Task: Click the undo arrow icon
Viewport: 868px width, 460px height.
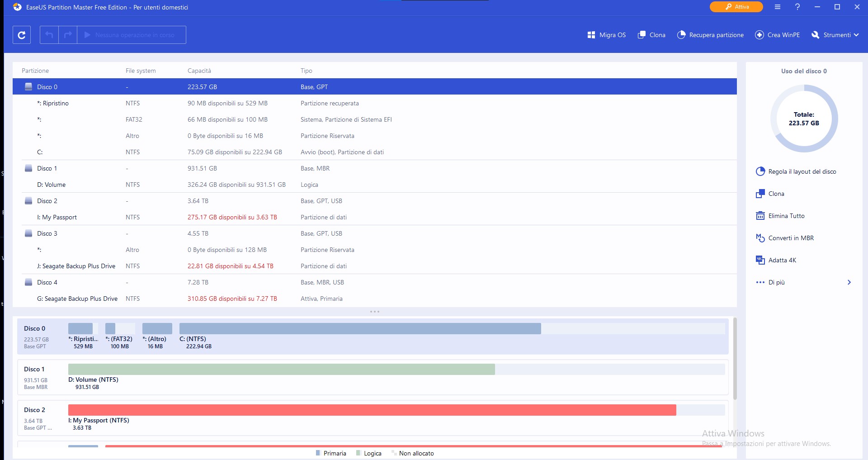Action: point(49,35)
